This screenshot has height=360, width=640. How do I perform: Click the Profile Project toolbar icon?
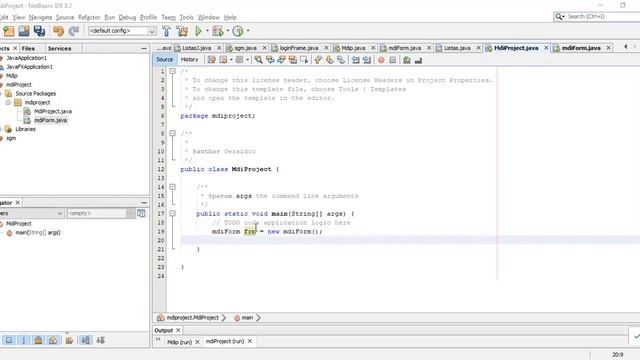238,31
